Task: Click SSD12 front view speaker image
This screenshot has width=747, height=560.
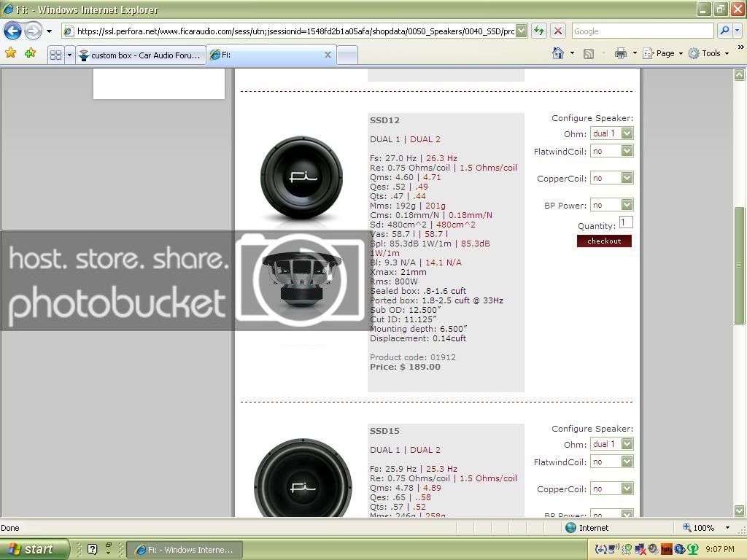Action: coord(301,178)
